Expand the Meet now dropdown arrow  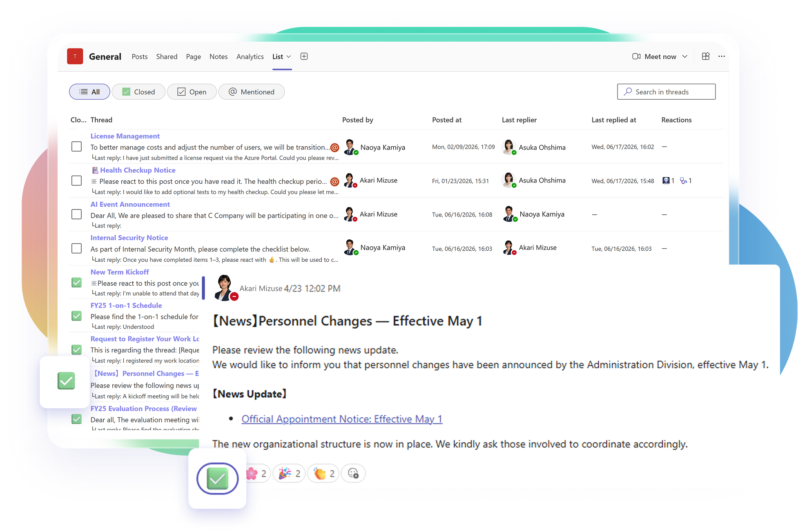[685, 57]
